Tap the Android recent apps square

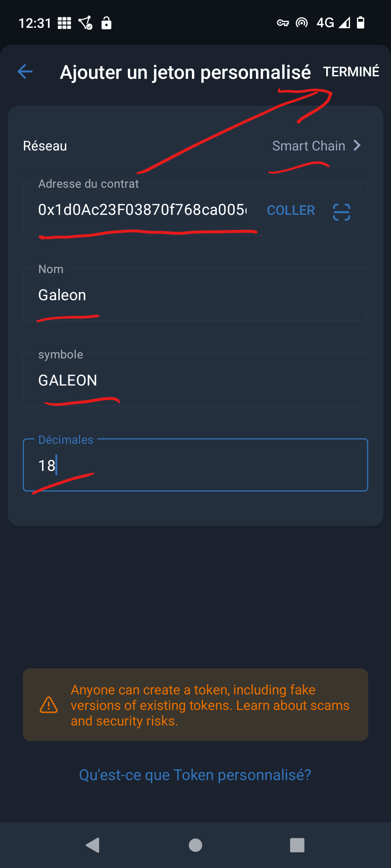(x=297, y=845)
